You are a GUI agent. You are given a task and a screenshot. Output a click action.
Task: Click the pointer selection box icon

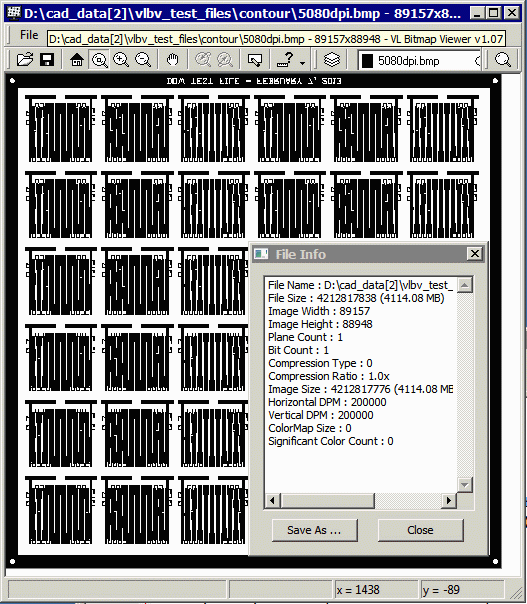(255, 60)
